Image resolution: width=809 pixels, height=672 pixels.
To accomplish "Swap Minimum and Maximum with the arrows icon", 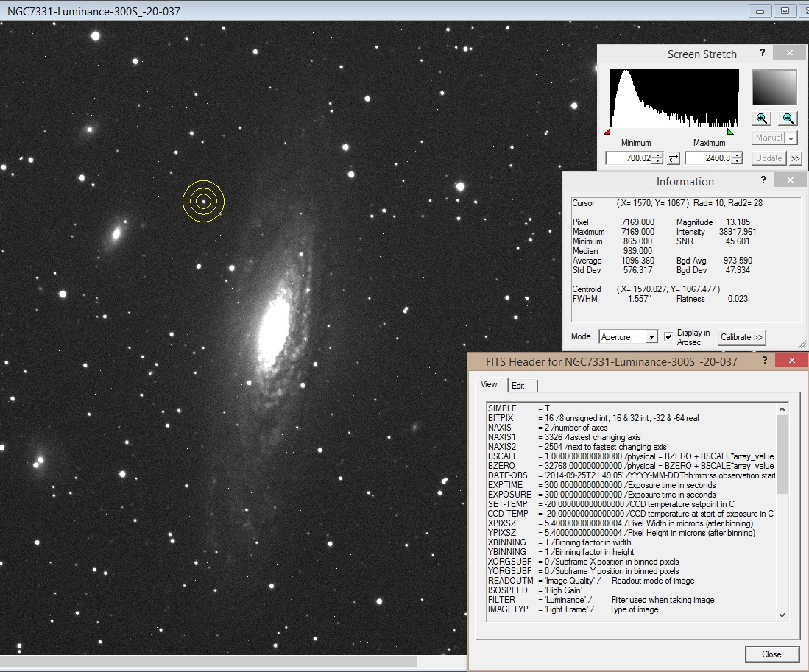I will click(673, 158).
